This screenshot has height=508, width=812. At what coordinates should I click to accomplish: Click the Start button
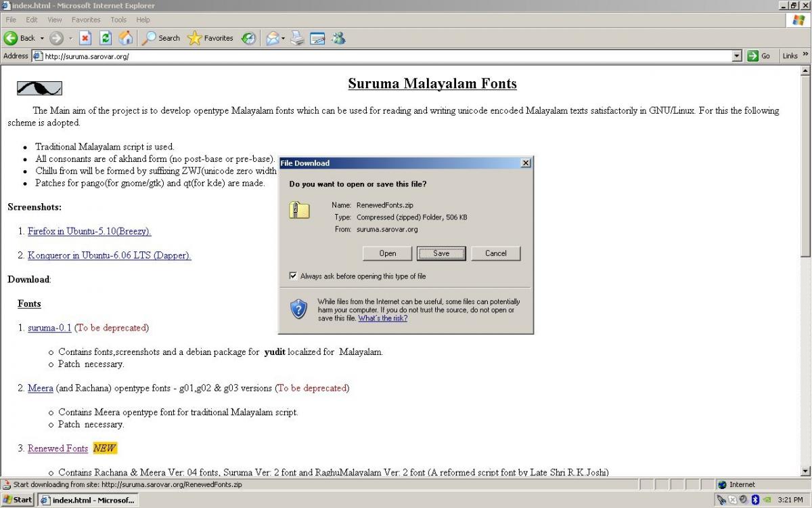18,500
